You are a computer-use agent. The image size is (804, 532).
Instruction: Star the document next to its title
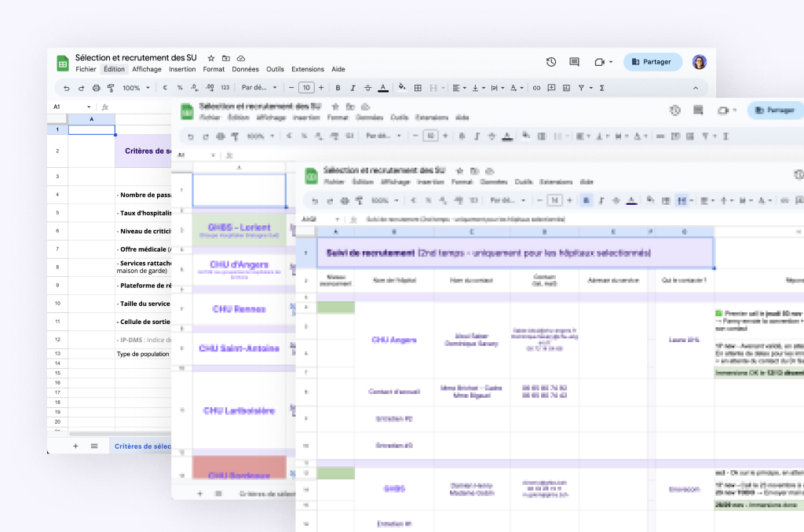coord(211,58)
